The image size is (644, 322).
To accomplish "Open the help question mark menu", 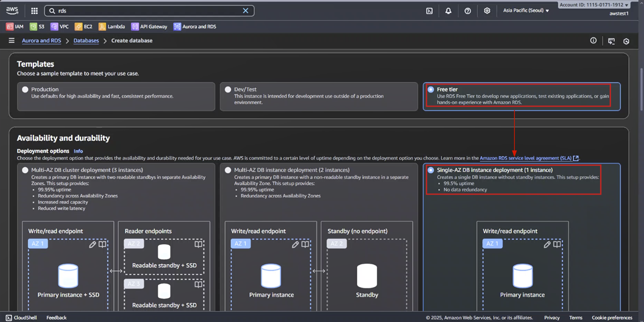I will point(468,11).
